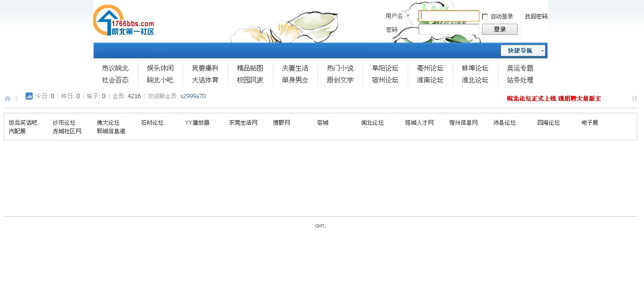This screenshot has height=303, width=644.
Task: Open the 热议皖北 board
Action: pyautogui.click(x=115, y=68)
